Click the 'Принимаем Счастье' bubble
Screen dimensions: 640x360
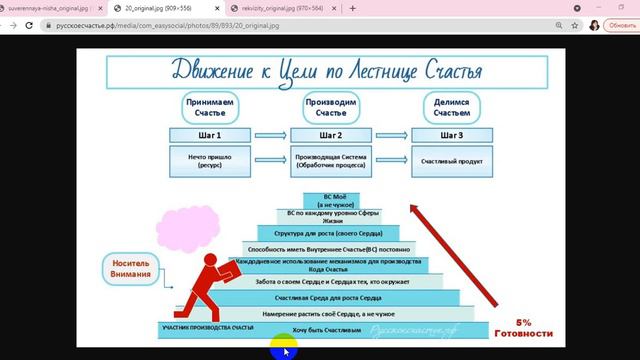point(210,108)
